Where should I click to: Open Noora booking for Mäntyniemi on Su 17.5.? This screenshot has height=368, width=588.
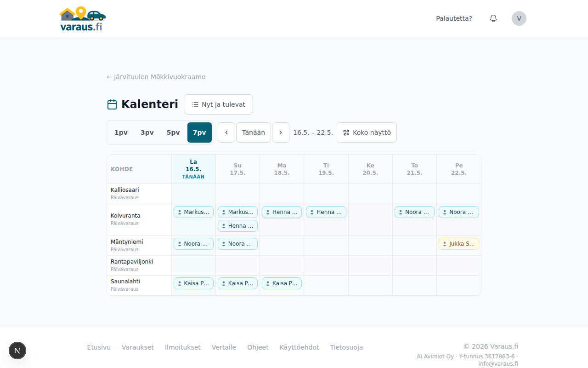pos(237,244)
